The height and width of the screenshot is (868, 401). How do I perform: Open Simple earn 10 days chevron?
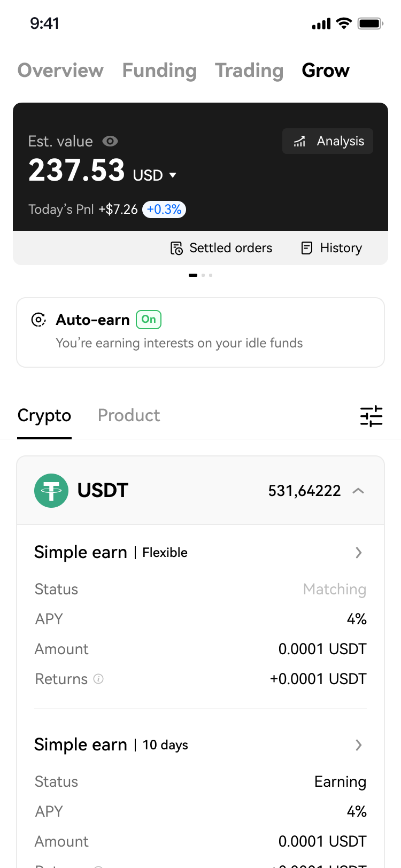[359, 745]
